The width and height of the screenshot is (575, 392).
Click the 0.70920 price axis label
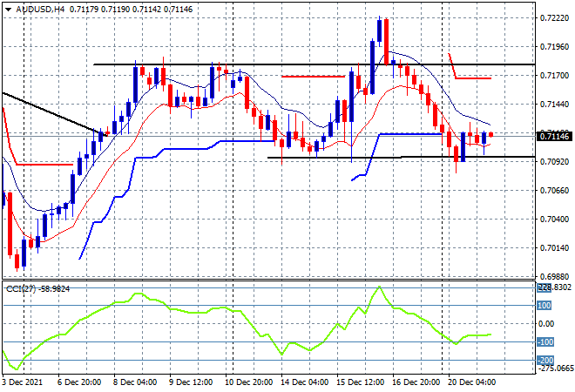click(x=554, y=162)
